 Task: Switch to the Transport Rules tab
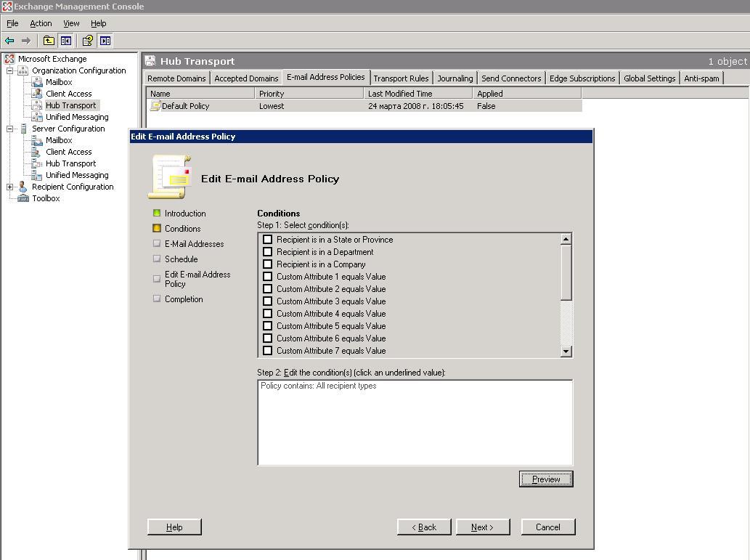point(401,78)
